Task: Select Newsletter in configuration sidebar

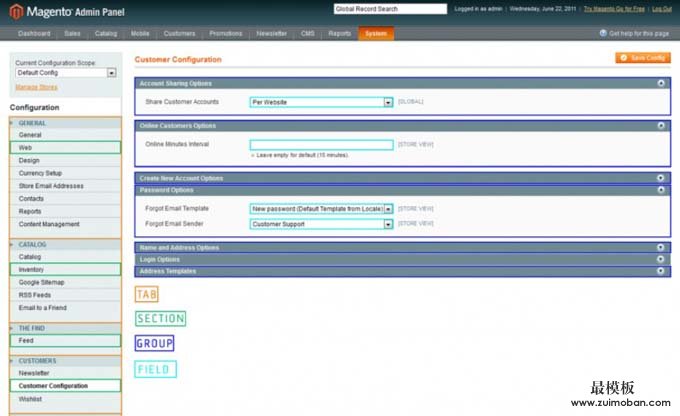Action: click(65, 373)
